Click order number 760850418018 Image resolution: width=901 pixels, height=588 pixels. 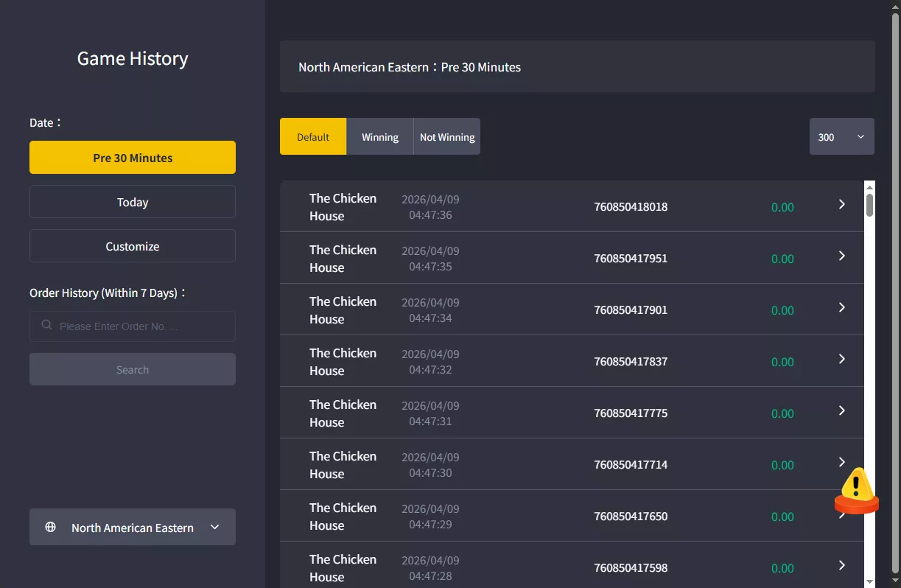(631, 206)
